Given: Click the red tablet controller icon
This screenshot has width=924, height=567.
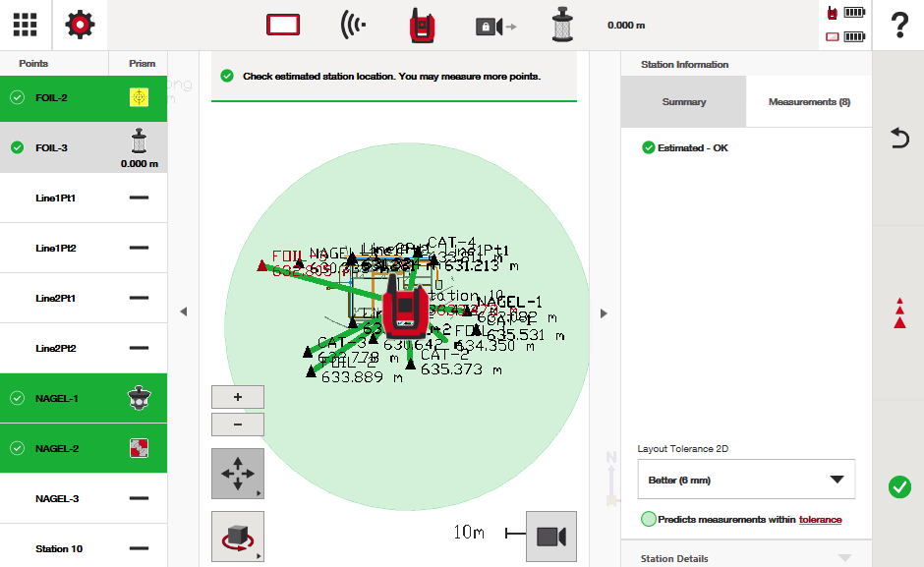Looking at the screenshot, I should pyautogui.click(x=283, y=26).
